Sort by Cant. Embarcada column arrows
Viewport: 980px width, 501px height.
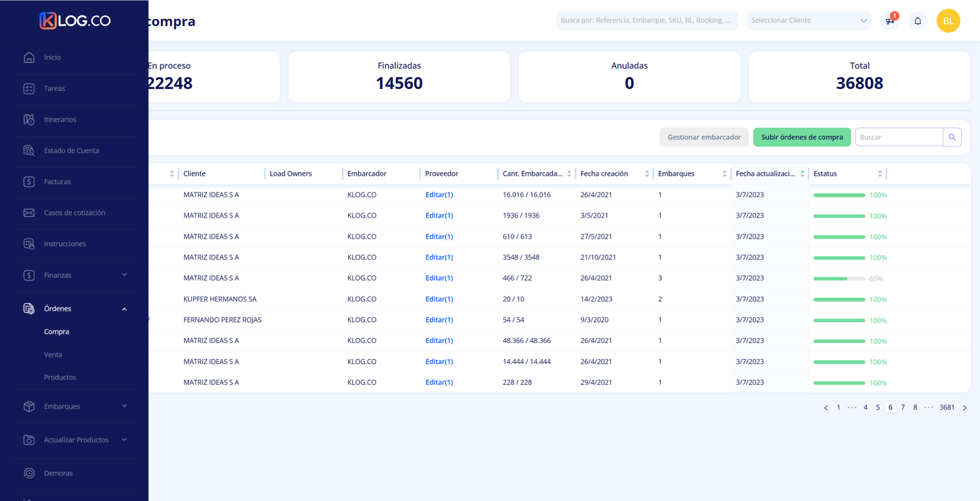pyautogui.click(x=569, y=174)
